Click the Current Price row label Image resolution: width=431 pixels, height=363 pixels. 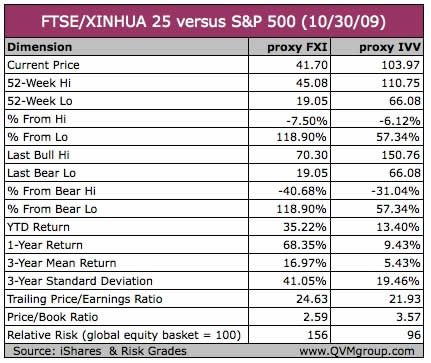click(43, 65)
